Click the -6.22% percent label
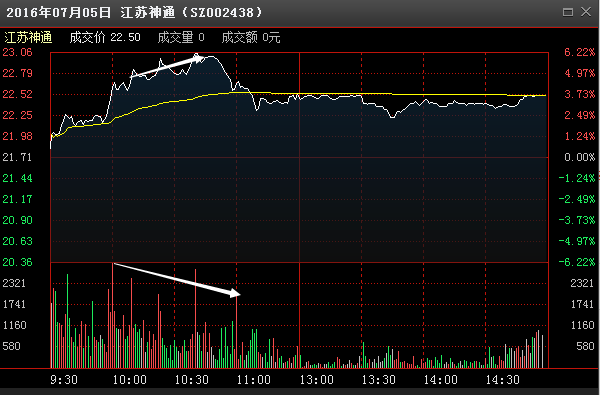The width and height of the screenshot is (600, 395). click(x=577, y=262)
